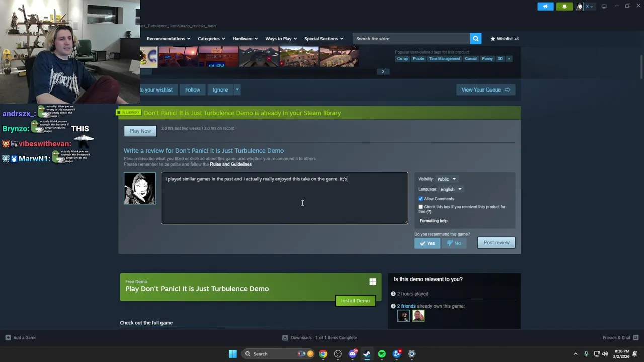Click the Follow button
The image size is (644, 362).
click(192, 90)
